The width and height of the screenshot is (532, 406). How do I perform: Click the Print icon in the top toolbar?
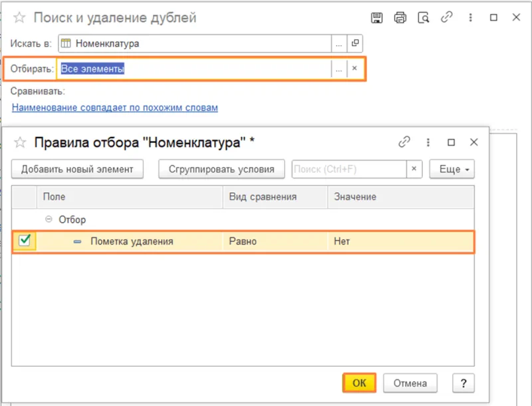click(x=400, y=18)
